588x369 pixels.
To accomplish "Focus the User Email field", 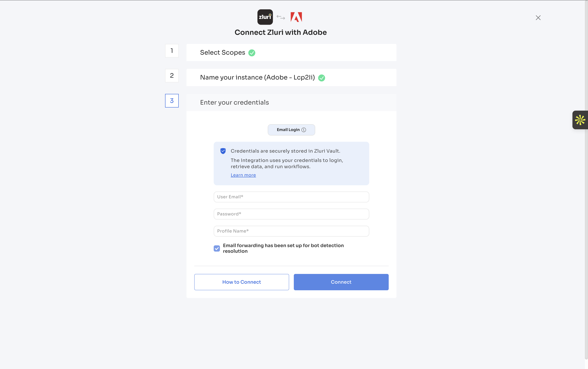I will coord(291,197).
